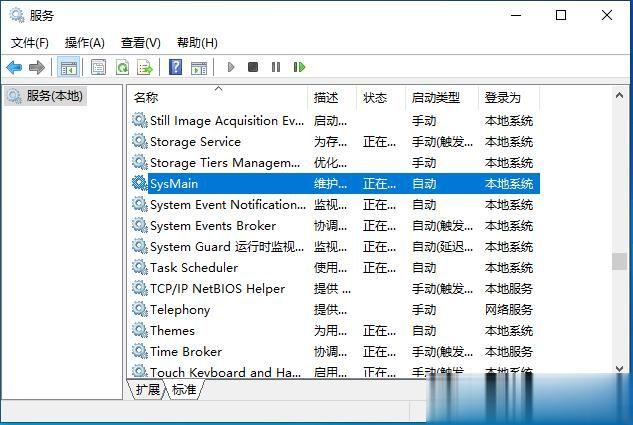Image resolution: width=633 pixels, height=425 pixels.
Task: Click the gear icon beside System Events Broker
Action: pos(140,225)
